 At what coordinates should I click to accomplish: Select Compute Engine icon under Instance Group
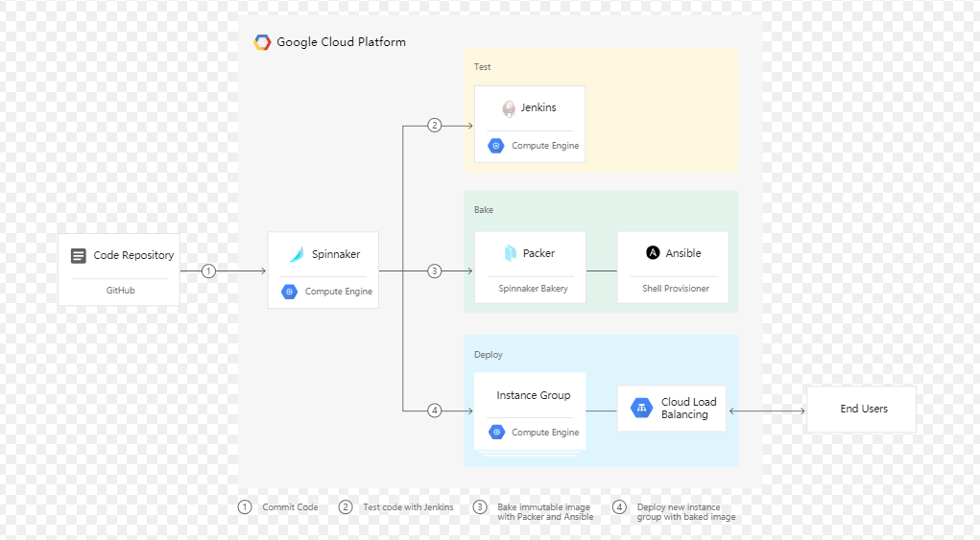496,432
